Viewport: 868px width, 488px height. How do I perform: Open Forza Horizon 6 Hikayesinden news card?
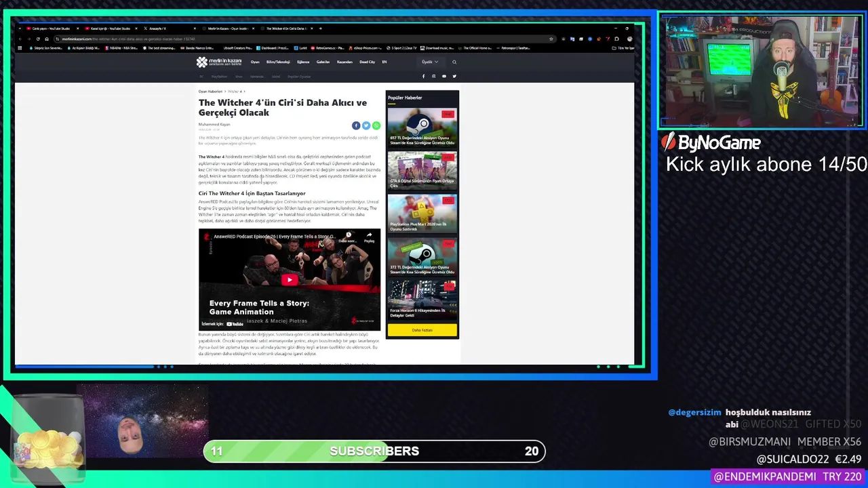tap(422, 300)
